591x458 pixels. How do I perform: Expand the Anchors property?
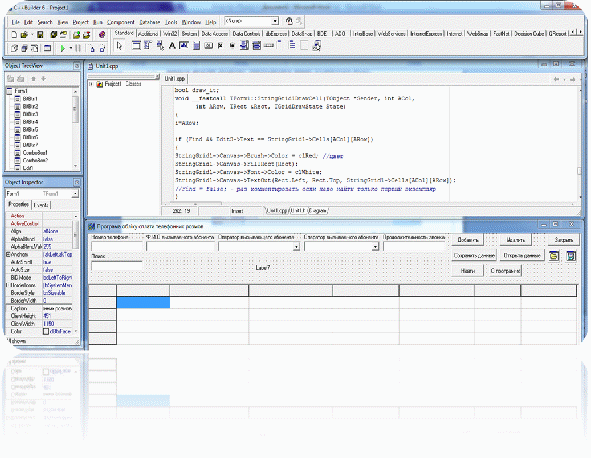(x=8, y=255)
